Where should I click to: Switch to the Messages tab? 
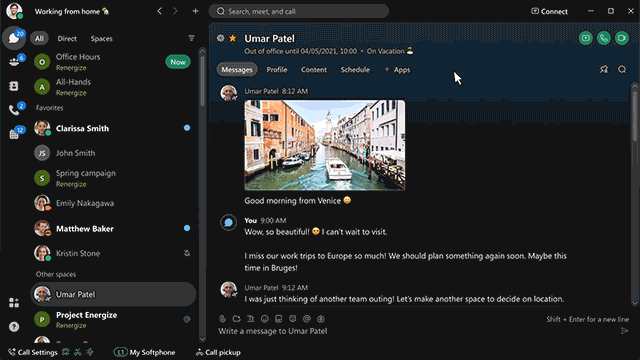point(237,70)
